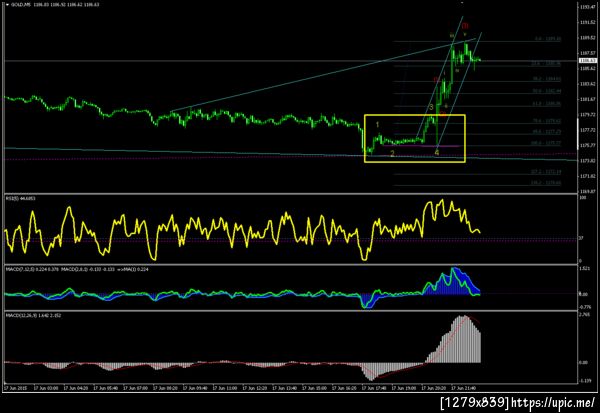Select the RSI indicator label
This screenshot has height=413, width=600.
click(18, 198)
